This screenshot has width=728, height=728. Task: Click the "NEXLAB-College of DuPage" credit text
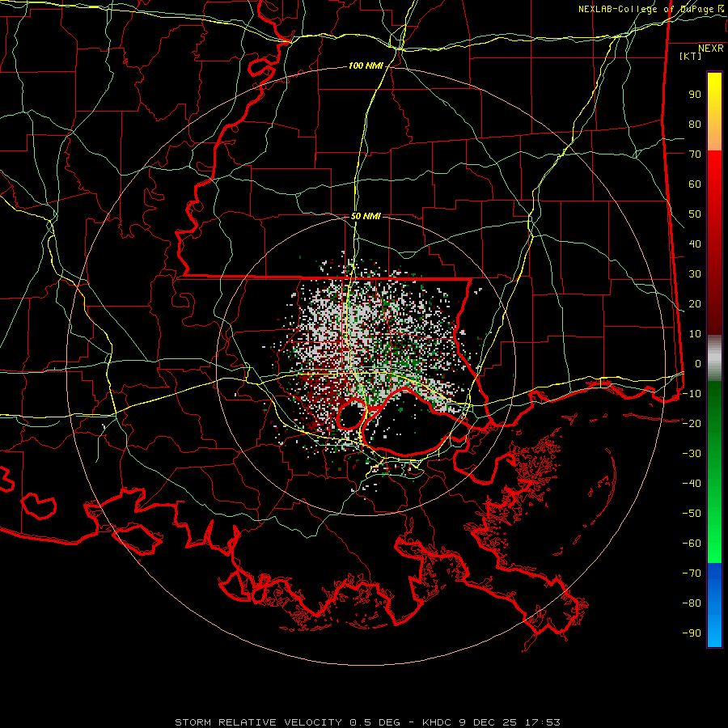(645, 9)
